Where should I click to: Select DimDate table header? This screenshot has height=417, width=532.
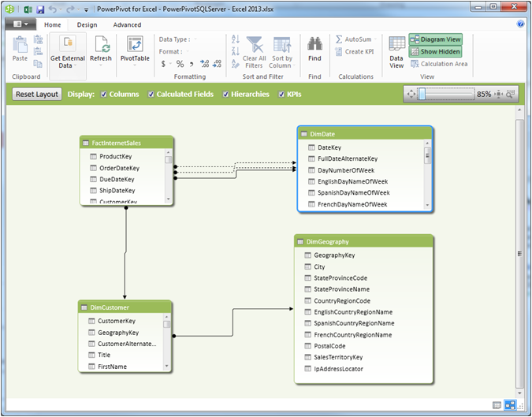365,134
